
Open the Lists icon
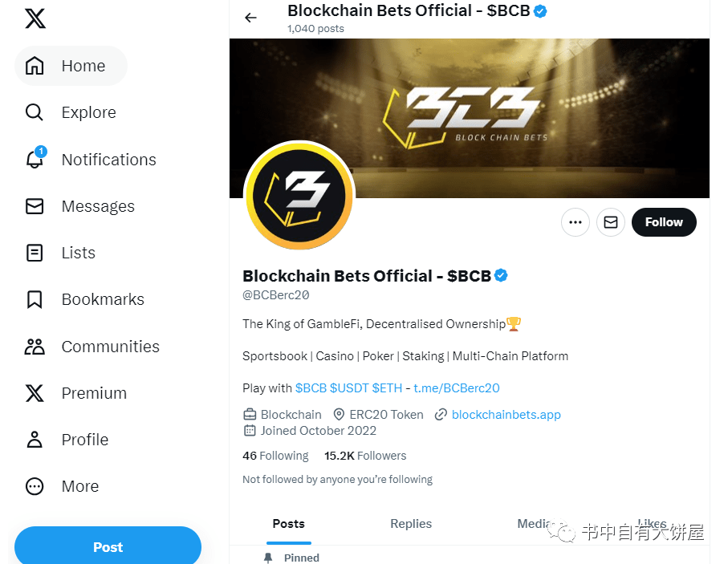point(35,253)
